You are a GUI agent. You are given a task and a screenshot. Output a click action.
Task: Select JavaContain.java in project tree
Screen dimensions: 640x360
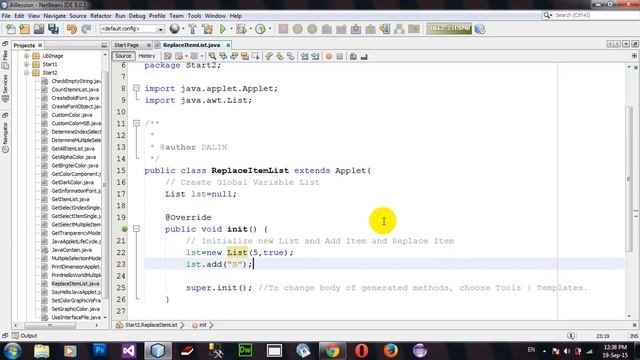[71, 250]
